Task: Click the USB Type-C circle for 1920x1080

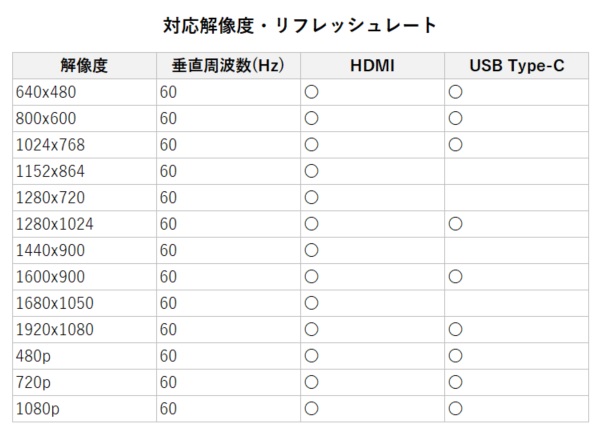Action: click(455, 328)
